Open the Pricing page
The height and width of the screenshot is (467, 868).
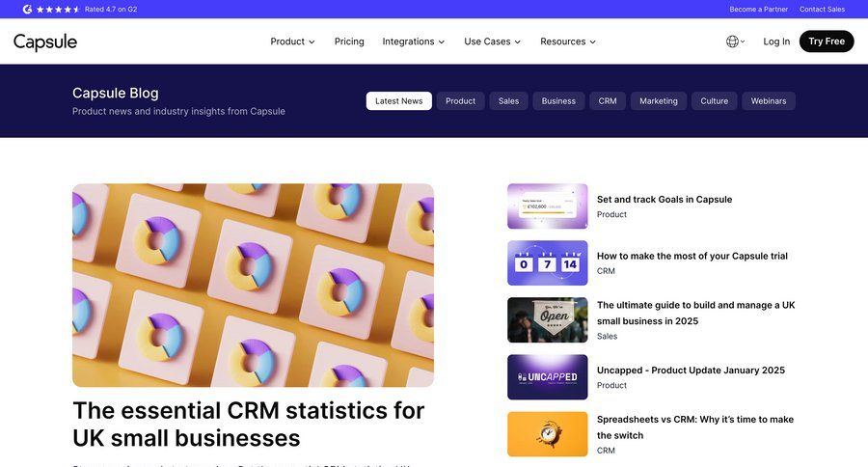(x=349, y=41)
